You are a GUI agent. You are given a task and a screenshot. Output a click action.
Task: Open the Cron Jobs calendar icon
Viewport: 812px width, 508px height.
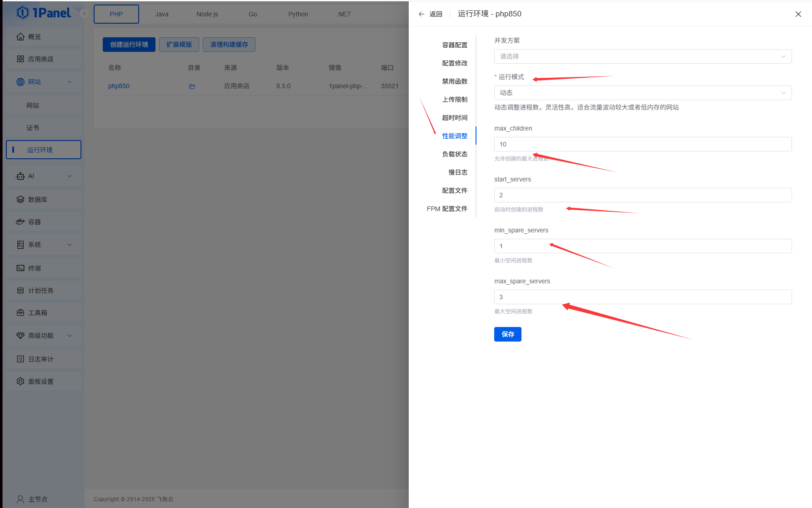tap(20, 291)
